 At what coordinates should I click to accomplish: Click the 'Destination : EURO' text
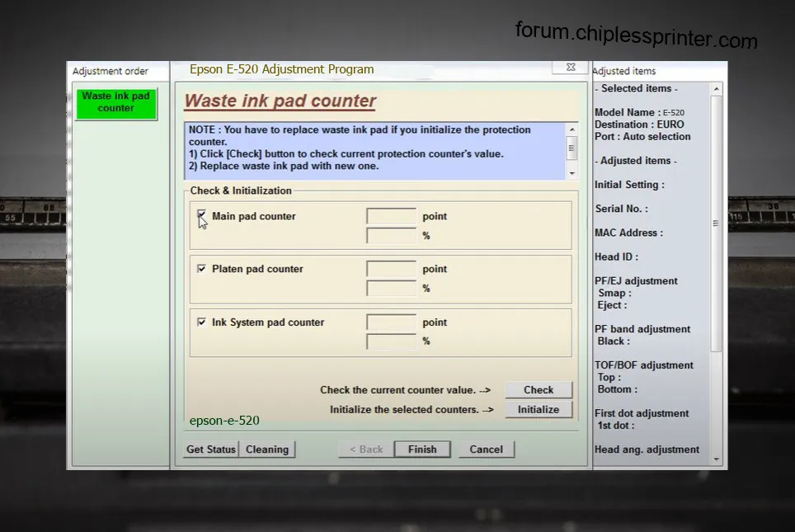point(639,125)
